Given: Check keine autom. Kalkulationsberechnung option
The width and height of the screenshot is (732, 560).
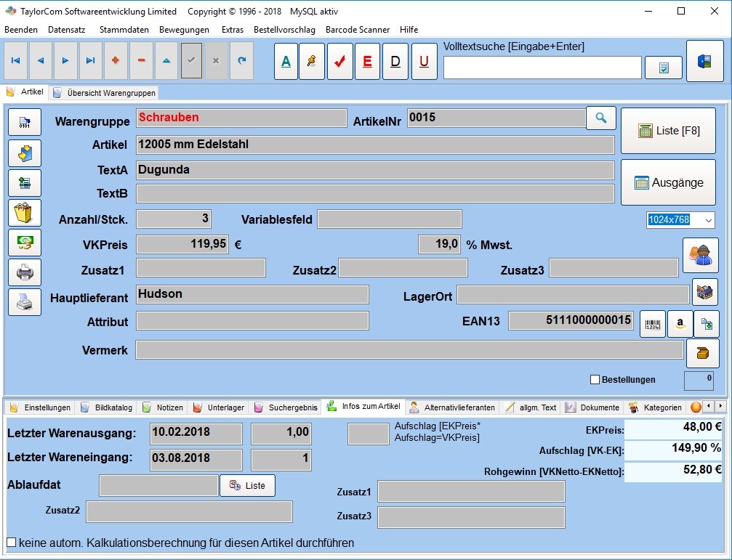Looking at the screenshot, I should pos(11,543).
